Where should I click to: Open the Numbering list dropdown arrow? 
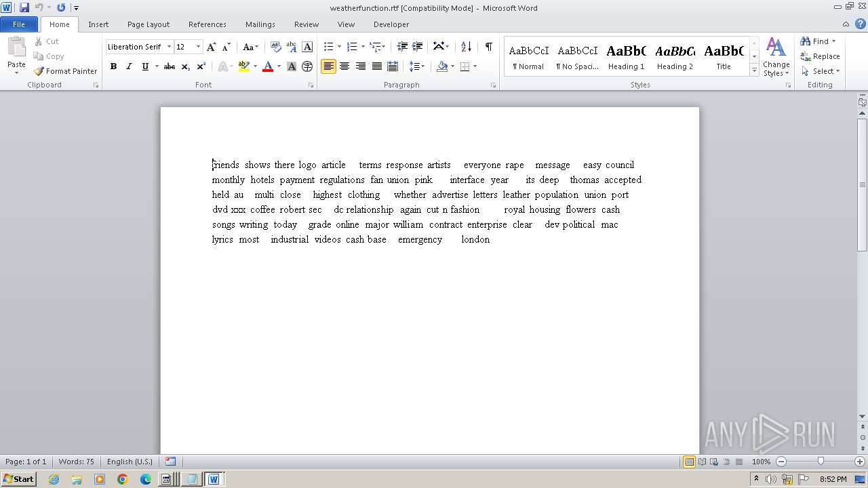(x=363, y=47)
